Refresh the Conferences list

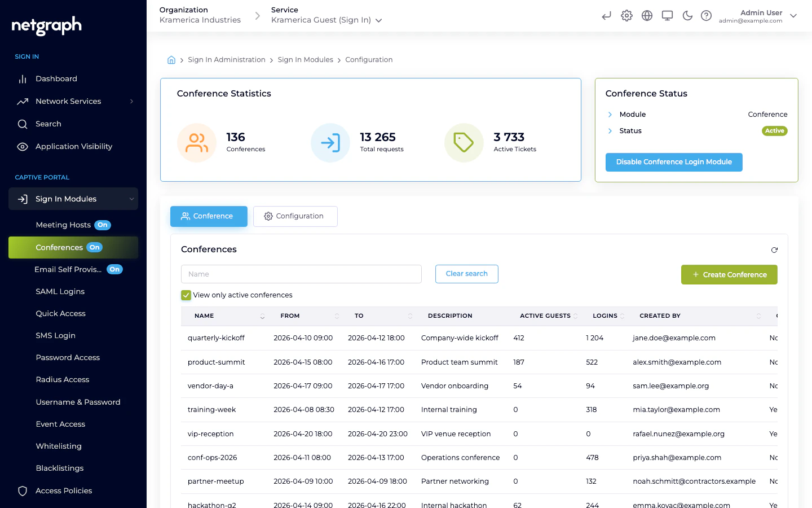(x=774, y=249)
